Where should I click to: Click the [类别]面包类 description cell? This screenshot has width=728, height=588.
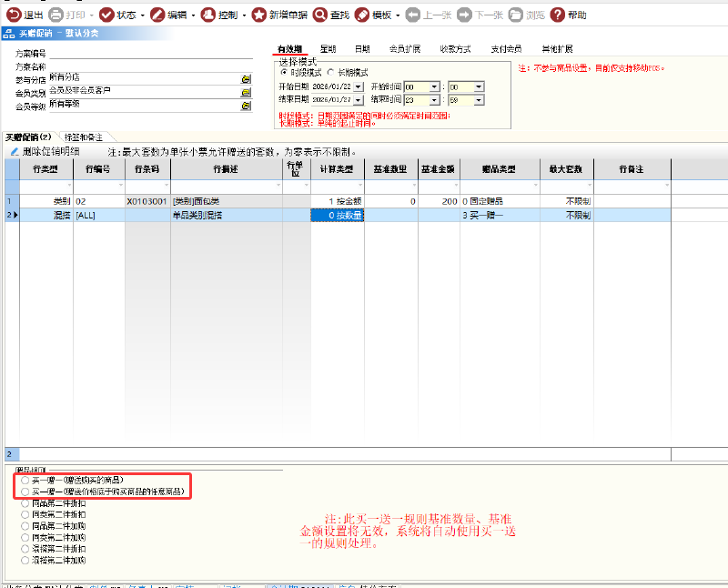(226, 201)
